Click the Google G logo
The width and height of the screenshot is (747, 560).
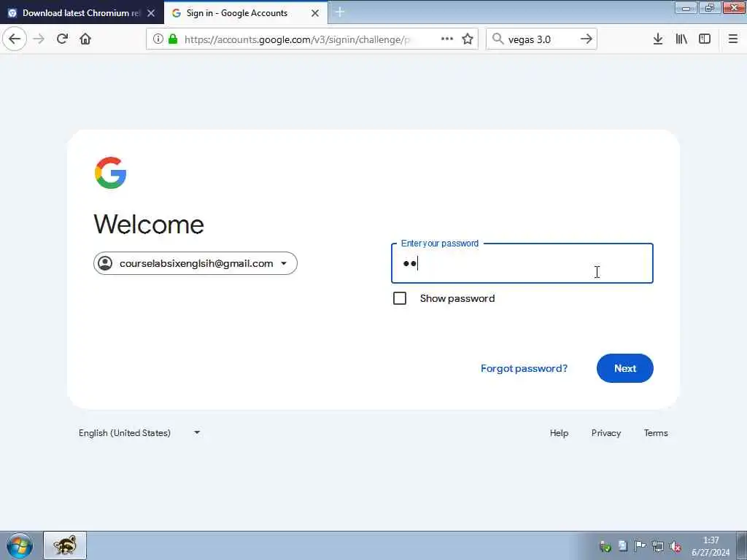coord(111,173)
